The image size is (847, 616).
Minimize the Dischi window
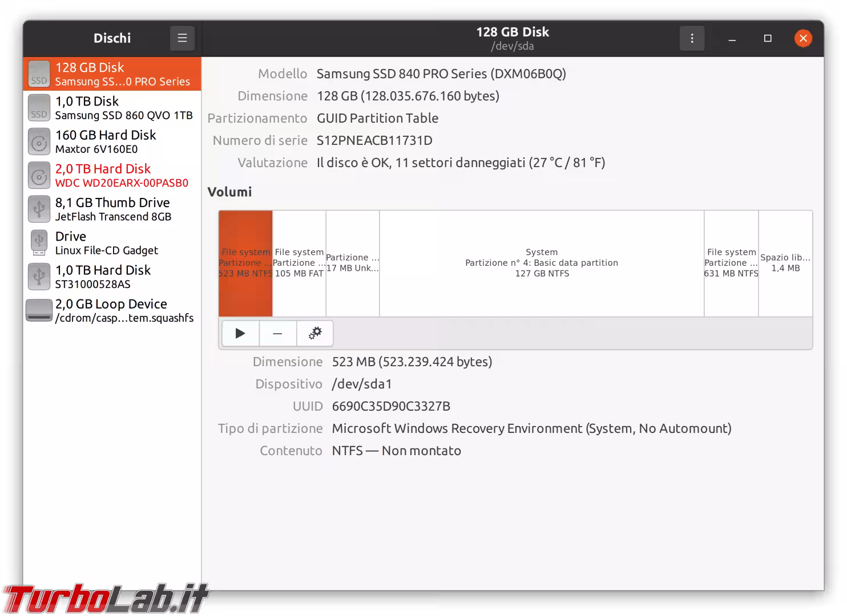pyautogui.click(x=732, y=39)
